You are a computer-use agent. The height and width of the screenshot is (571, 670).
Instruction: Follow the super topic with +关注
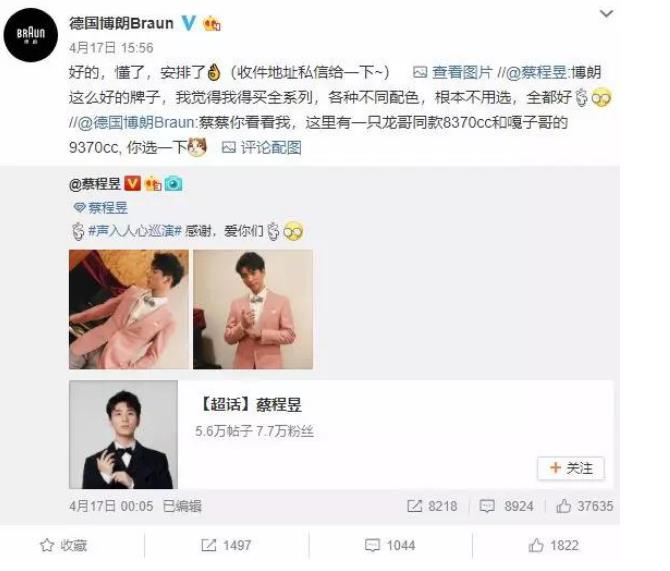tap(571, 468)
